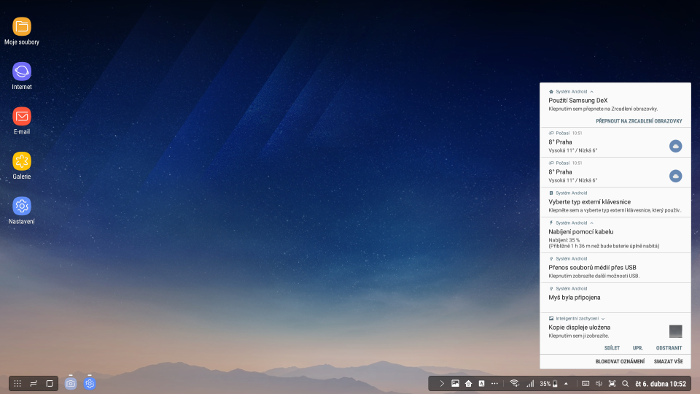Open the Použití Samsung DeX notification

click(615, 104)
